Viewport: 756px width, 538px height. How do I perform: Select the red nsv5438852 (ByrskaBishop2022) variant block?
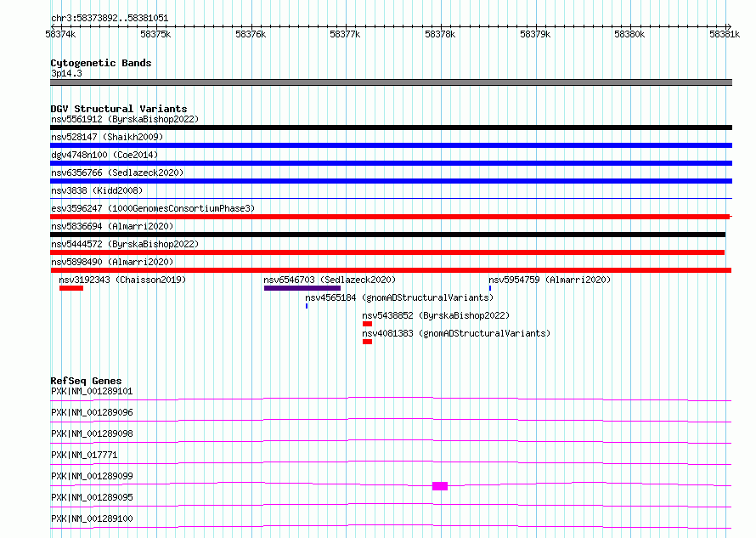coord(368,324)
